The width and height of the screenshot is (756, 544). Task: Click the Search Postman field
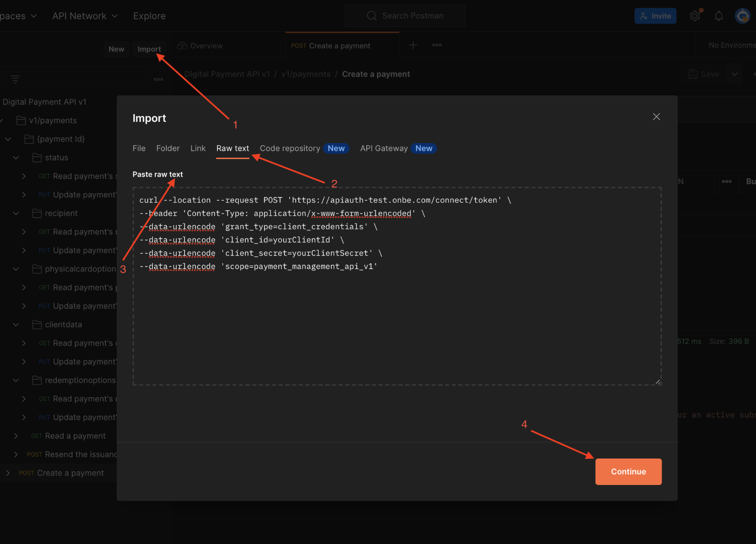[405, 16]
